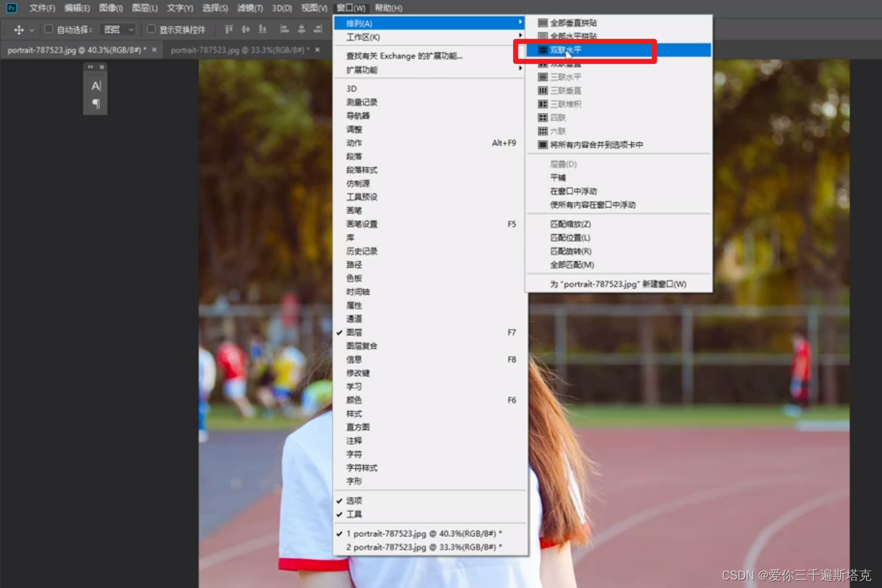Open the 滤镜(T) menu
882x588 pixels.
click(x=250, y=8)
